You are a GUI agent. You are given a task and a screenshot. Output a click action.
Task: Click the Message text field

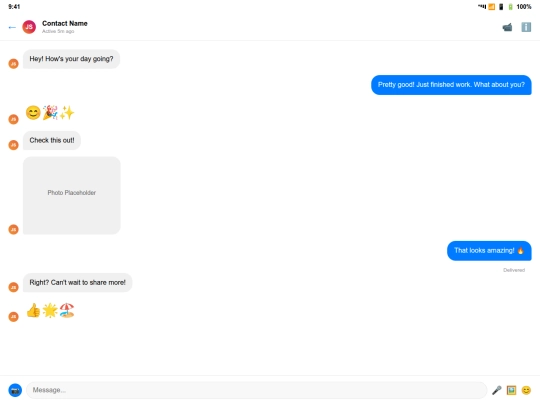tap(257, 390)
